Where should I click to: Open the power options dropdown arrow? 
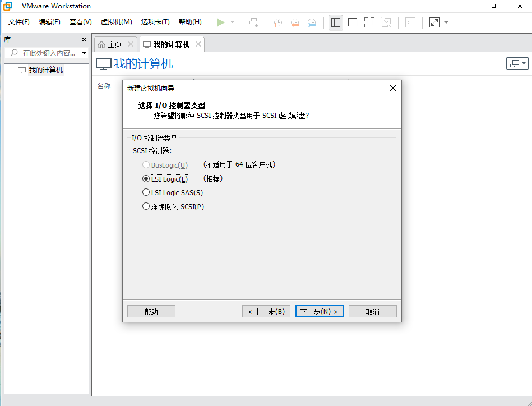[x=233, y=22]
